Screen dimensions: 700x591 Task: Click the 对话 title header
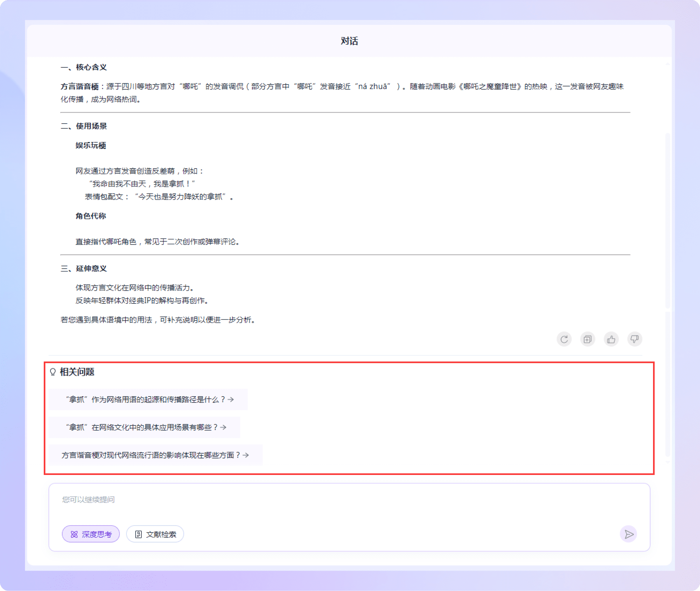coord(349,41)
